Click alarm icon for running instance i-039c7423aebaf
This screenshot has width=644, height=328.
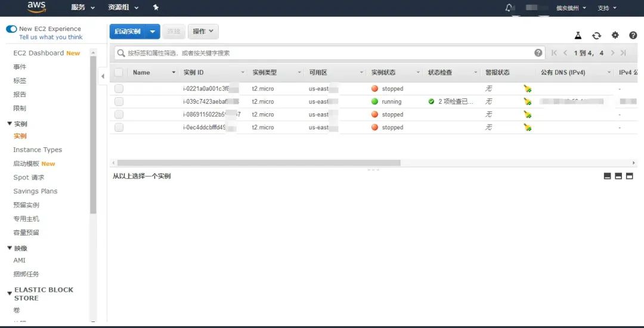click(x=527, y=101)
